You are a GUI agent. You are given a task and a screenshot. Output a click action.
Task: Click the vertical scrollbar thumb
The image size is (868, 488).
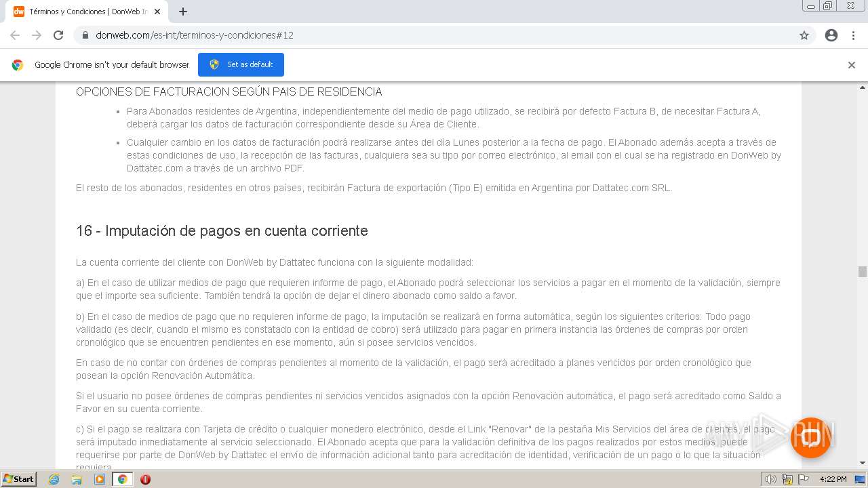pyautogui.click(x=863, y=272)
